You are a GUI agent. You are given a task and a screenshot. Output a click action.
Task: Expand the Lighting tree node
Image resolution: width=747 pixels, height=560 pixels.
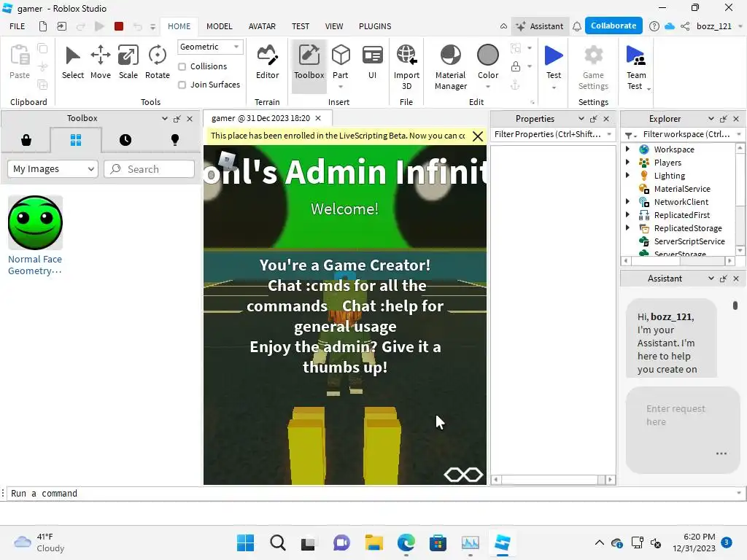click(x=628, y=175)
